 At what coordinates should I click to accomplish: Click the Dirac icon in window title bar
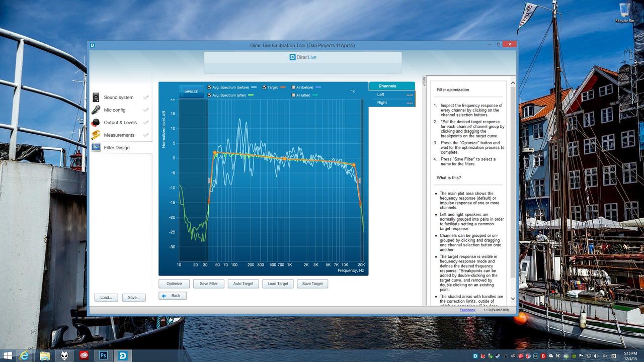93,45
